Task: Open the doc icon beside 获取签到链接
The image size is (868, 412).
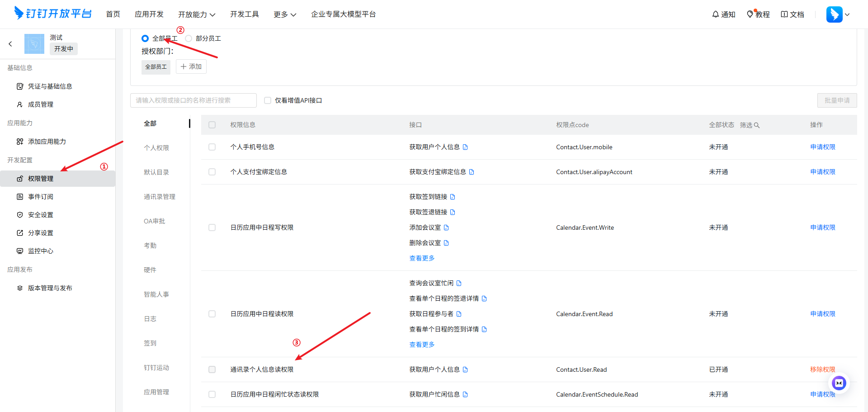Action: point(453,197)
